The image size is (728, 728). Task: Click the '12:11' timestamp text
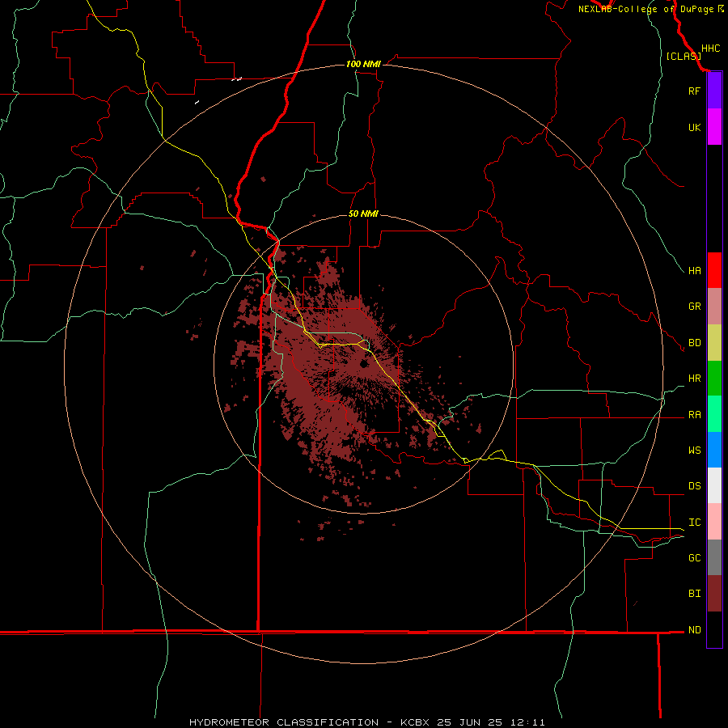527,722
